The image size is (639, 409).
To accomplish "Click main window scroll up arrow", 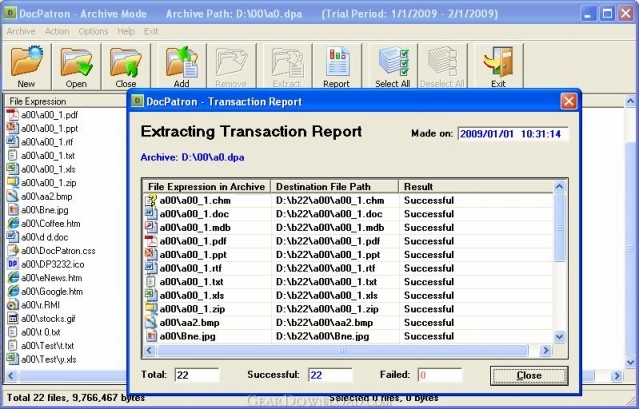I will [630, 101].
